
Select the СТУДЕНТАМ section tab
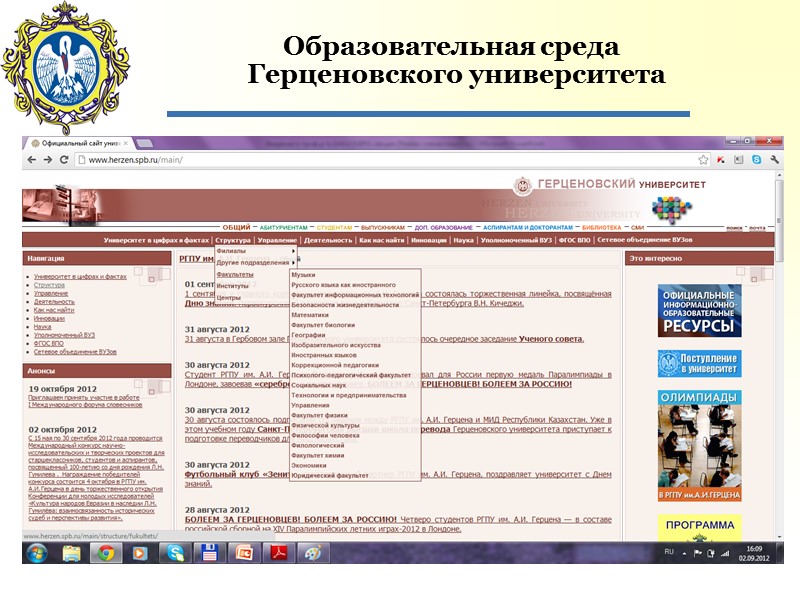(x=334, y=228)
